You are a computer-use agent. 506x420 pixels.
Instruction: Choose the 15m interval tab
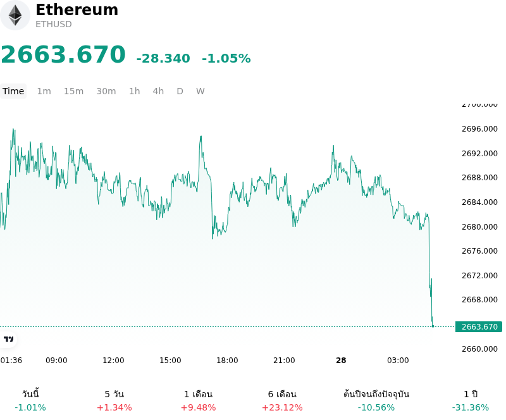click(x=73, y=91)
